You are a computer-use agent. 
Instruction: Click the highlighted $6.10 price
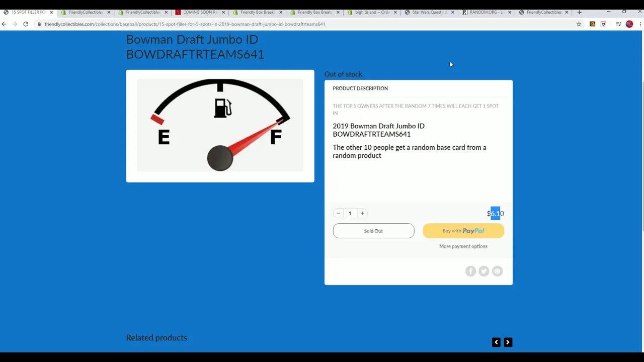click(x=496, y=214)
